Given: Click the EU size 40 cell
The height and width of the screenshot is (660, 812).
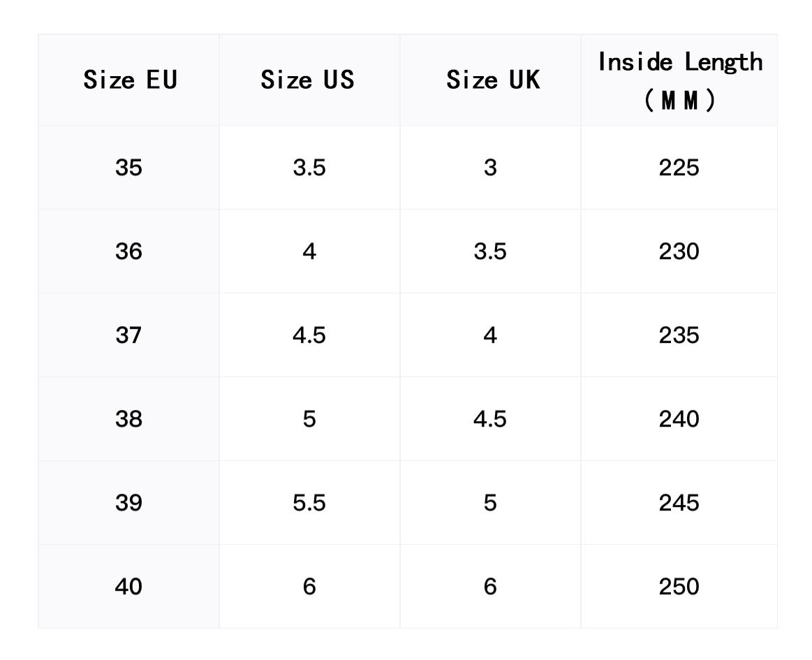Looking at the screenshot, I should (x=128, y=587).
